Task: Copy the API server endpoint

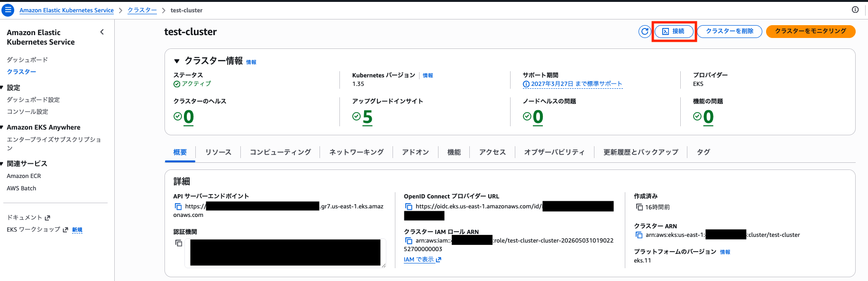Action: 178,206
